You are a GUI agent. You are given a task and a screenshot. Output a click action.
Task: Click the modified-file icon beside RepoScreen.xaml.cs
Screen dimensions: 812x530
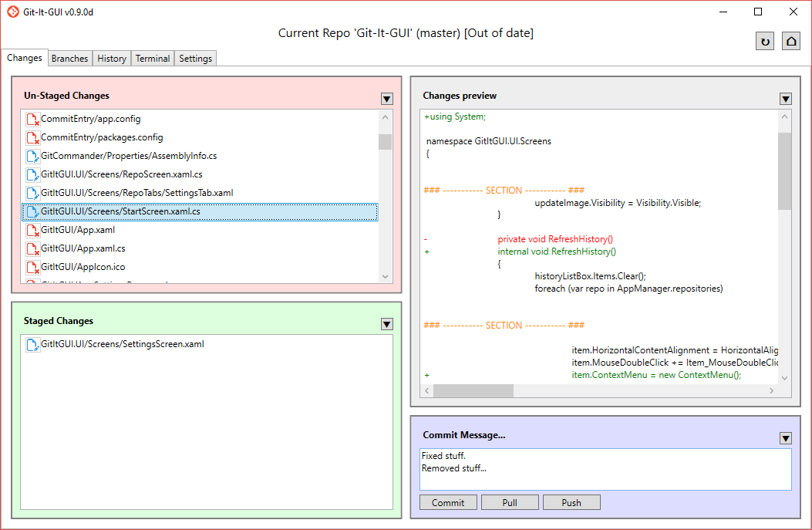point(32,174)
